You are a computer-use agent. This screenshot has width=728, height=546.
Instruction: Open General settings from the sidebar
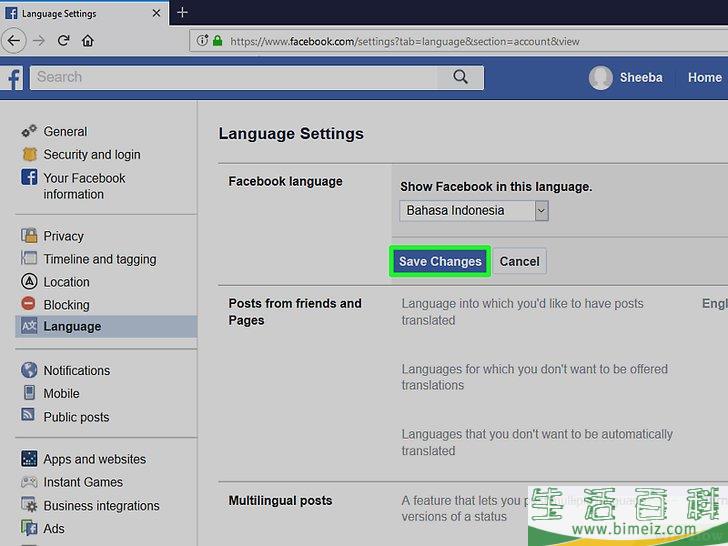pyautogui.click(x=65, y=131)
